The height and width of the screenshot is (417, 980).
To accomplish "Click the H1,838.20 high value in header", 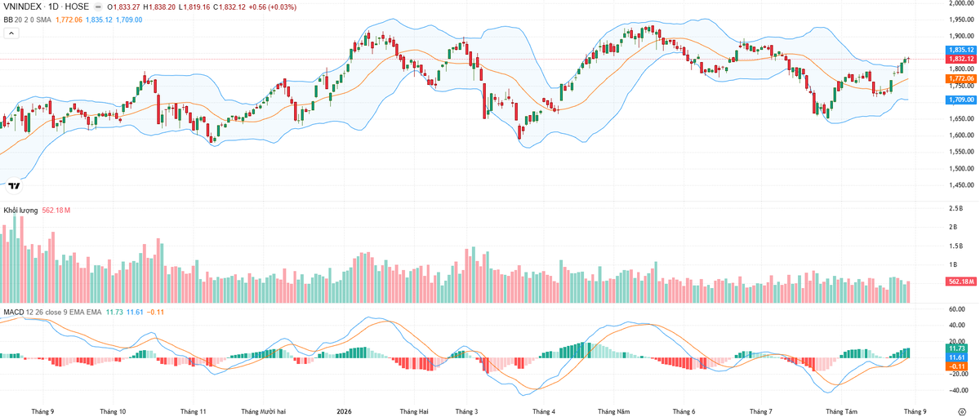I will tap(161, 7).
